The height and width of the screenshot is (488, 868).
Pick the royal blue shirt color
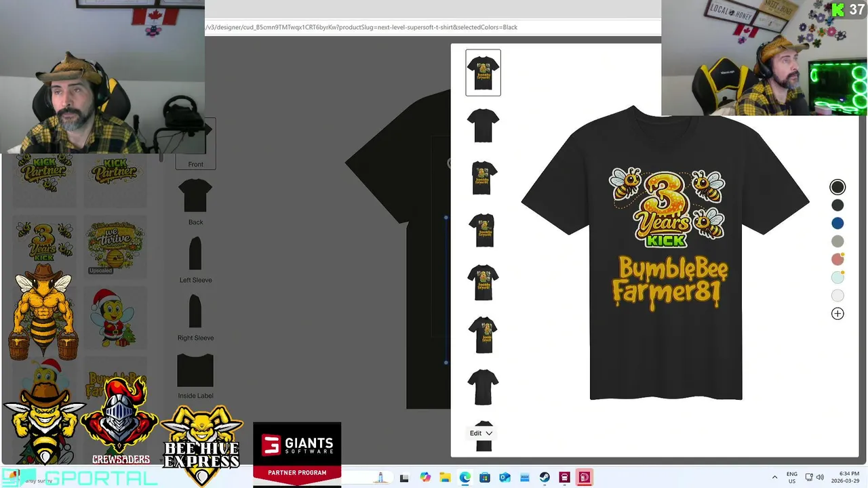click(x=837, y=224)
